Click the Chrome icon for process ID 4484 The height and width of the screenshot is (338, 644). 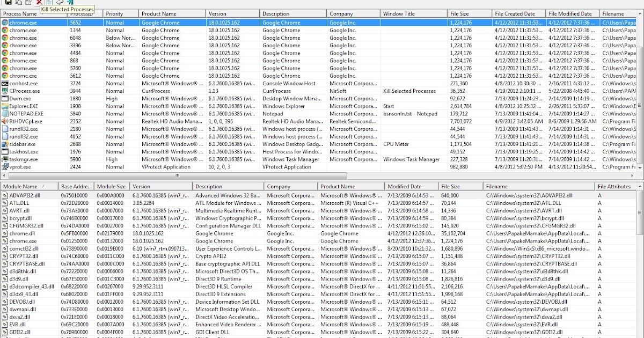(5, 53)
